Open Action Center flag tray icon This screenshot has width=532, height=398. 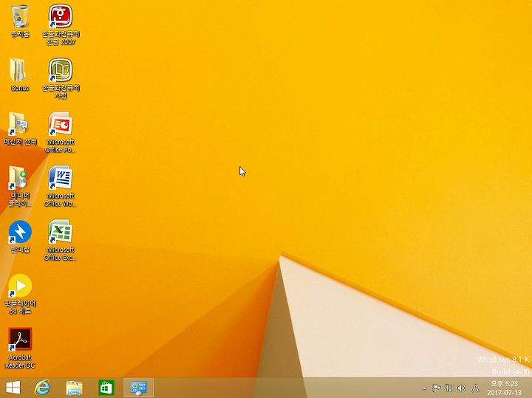tap(436, 388)
